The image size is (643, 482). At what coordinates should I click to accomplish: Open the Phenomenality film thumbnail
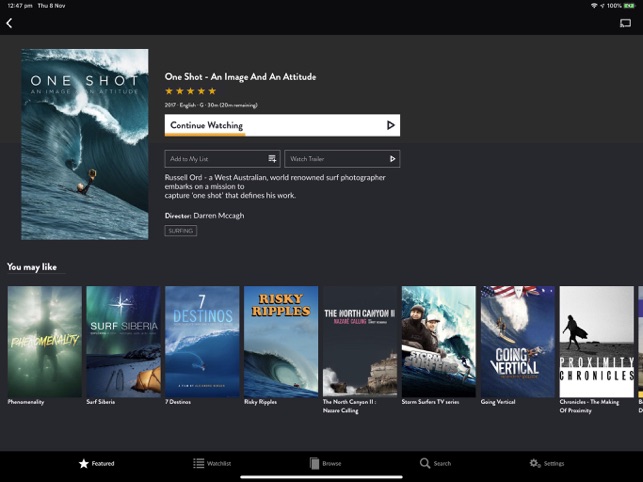(44, 341)
